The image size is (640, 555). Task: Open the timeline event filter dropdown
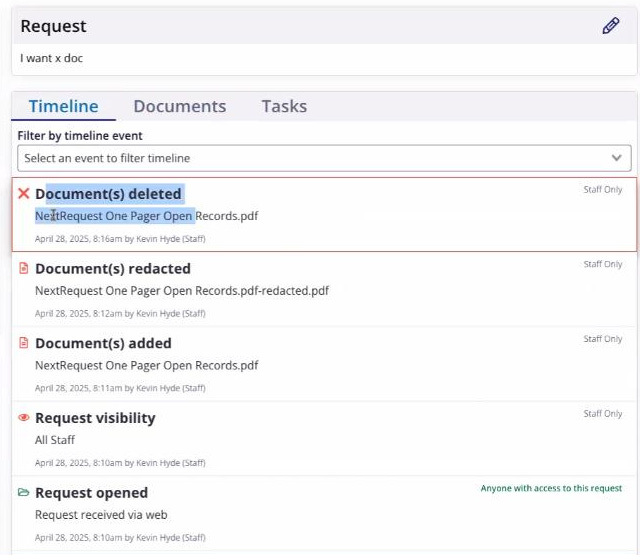coord(324,158)
